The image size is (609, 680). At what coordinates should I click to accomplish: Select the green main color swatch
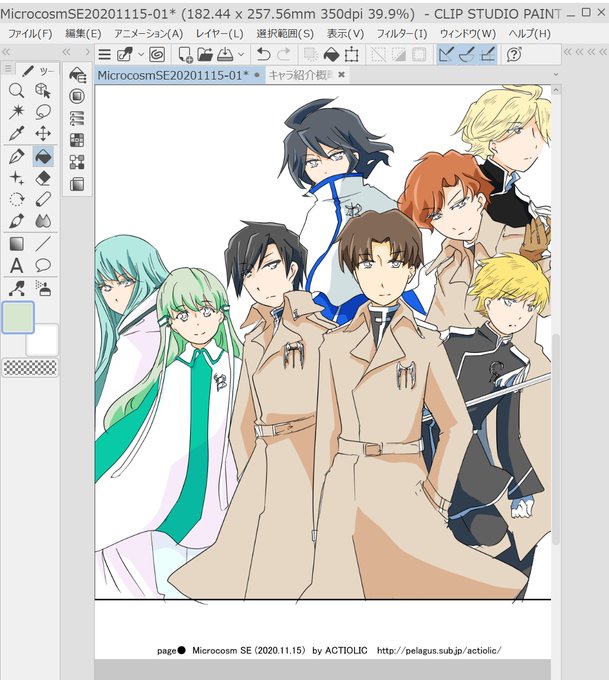coord(18,317)
